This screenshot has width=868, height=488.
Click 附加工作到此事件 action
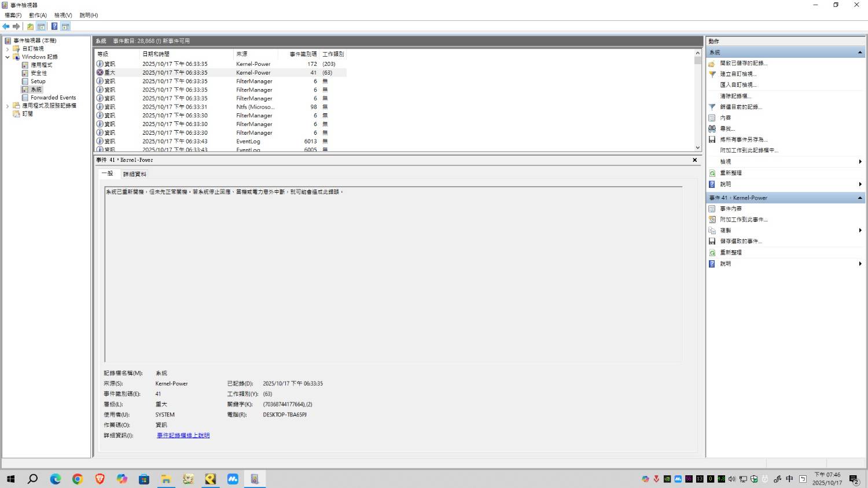coord(743,220)
